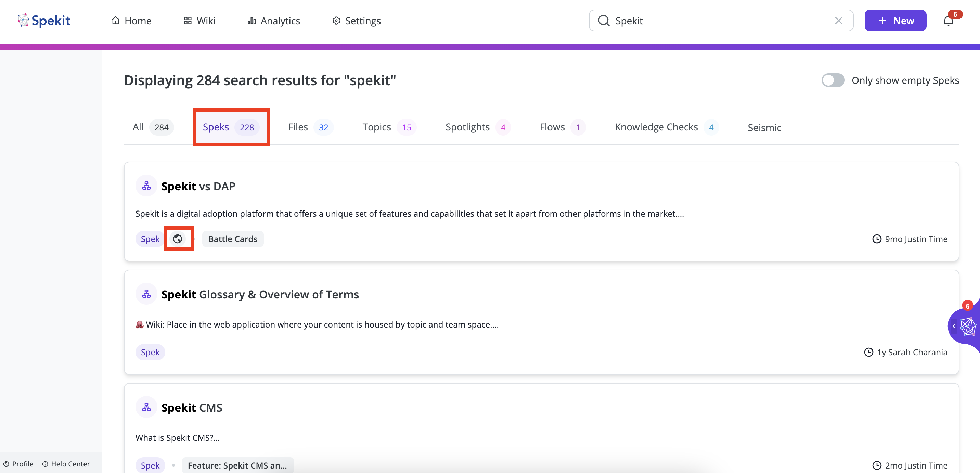This screenshot has height=473, width=980.
Task: Click the globe icon on Spekit vs DAP
Action: (x=178, y=239)
